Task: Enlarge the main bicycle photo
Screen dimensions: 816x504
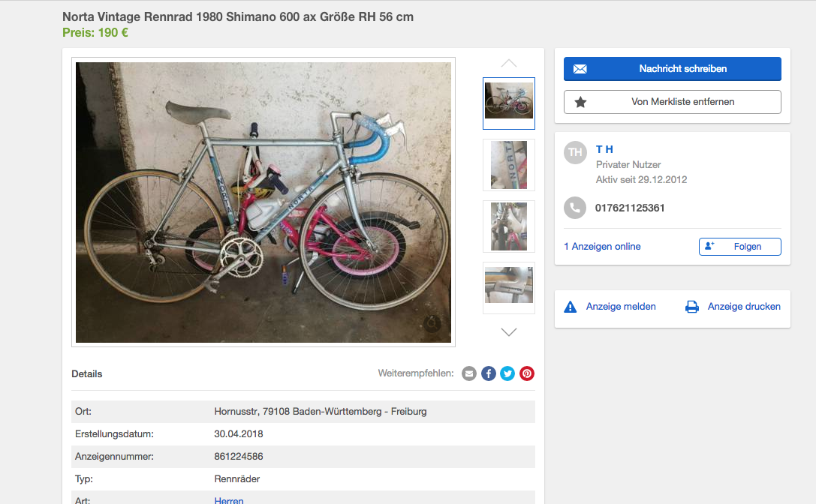Action: tap(263, 202)
